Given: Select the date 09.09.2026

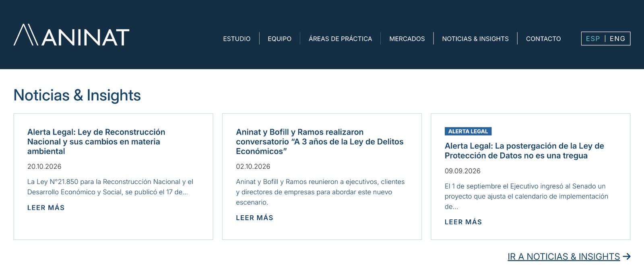Looking at the screenshot, I should (462, 171).
